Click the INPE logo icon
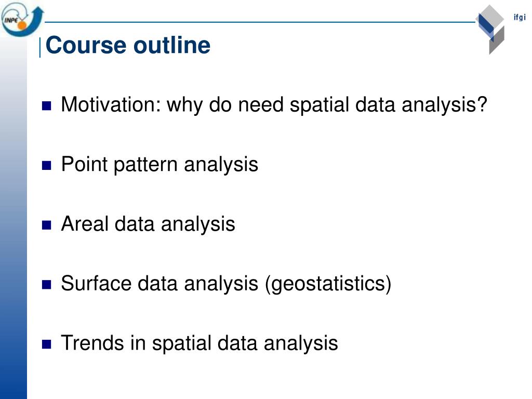This screenshot has width=532, height=399. point(22,20)
